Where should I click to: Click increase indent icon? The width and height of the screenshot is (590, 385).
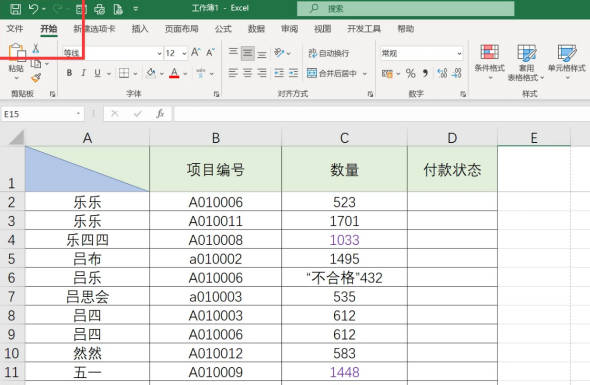[293, 73]
